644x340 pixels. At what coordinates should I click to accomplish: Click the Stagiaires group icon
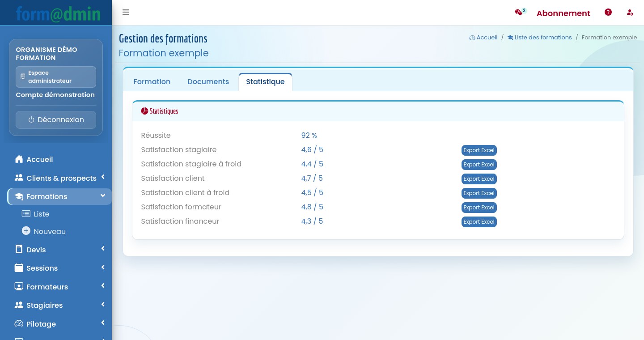coord(19,305)
